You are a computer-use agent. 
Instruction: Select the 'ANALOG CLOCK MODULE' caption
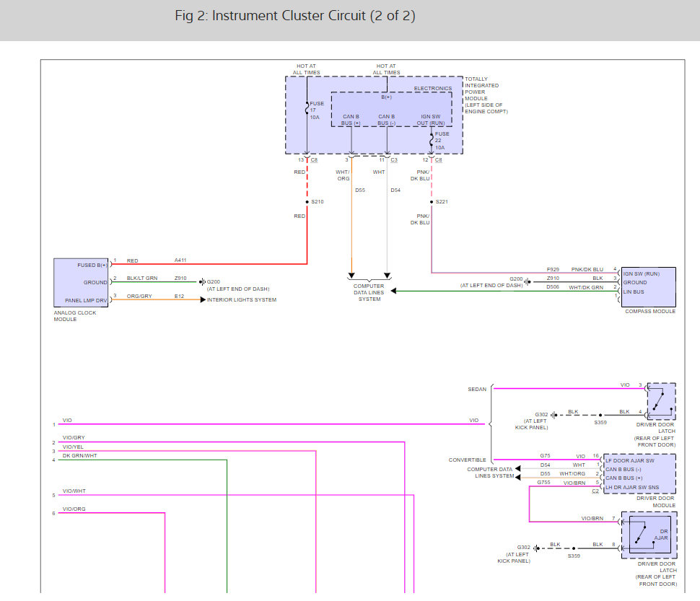point(74,316)
